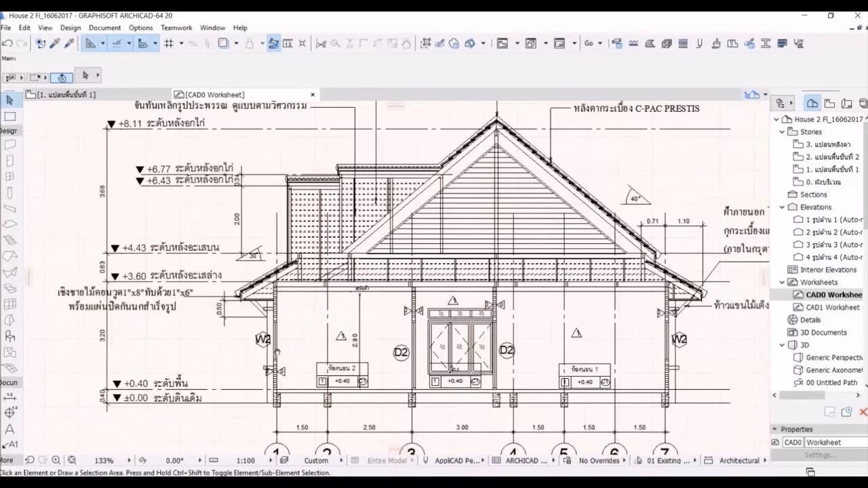This screenshot has height=488, width=868.
Task: Click the Dimension text edit icon
Action: pos(288,43)
